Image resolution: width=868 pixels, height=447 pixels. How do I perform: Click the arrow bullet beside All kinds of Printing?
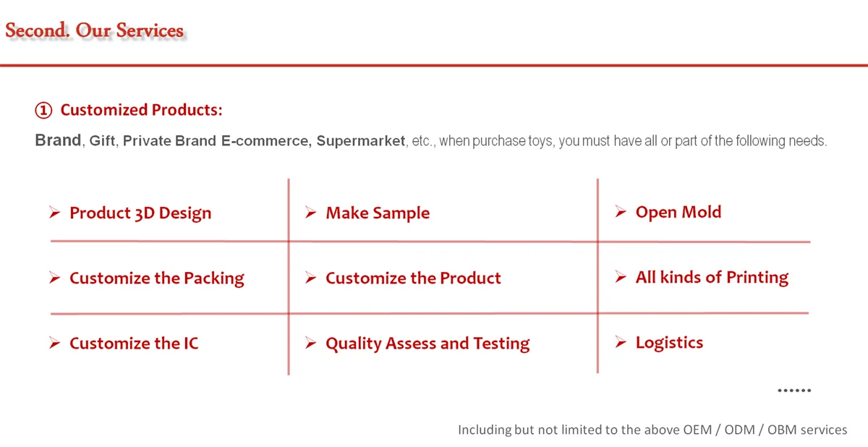click(620, 277)
